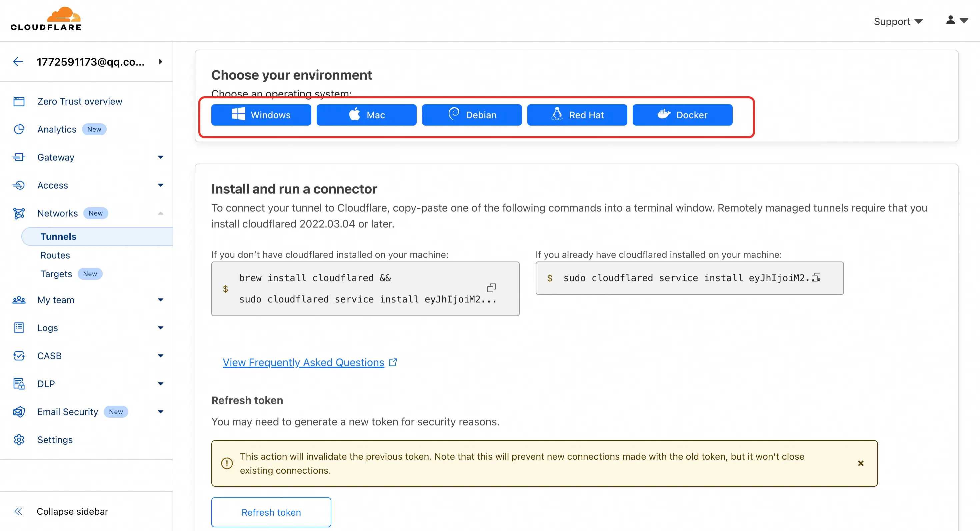Screen dimensions: 980x531
Task: Expand the Email Security menu
Action: pos(161,412)
